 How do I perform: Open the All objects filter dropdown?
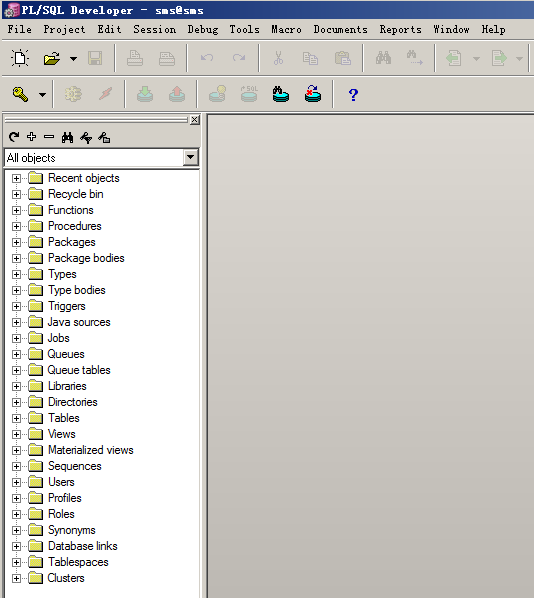190,157
